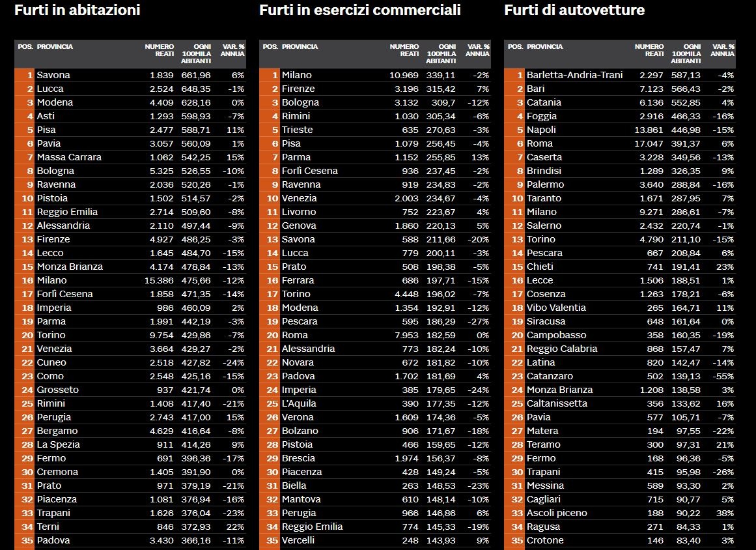Select Roma row in commercial thefts table
Image resolution: width=756 pixels, height=550 pixels.
[x=375, y=336]
